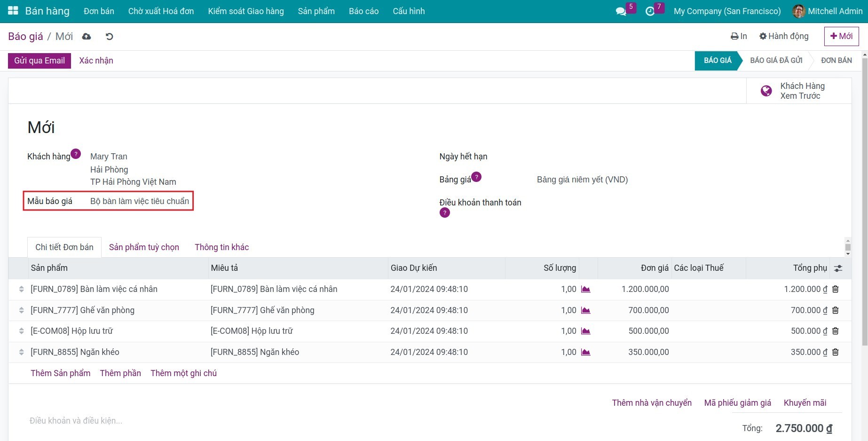The height and width of the screenshot is (441, 868).
Task: Open the activities clock icon
Action: (x=650, y=11)
